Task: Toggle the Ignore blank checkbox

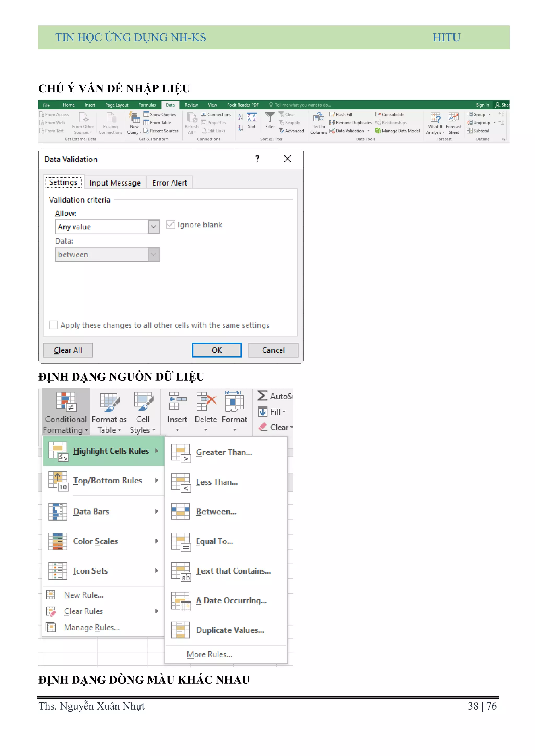Action: point(171,225)
